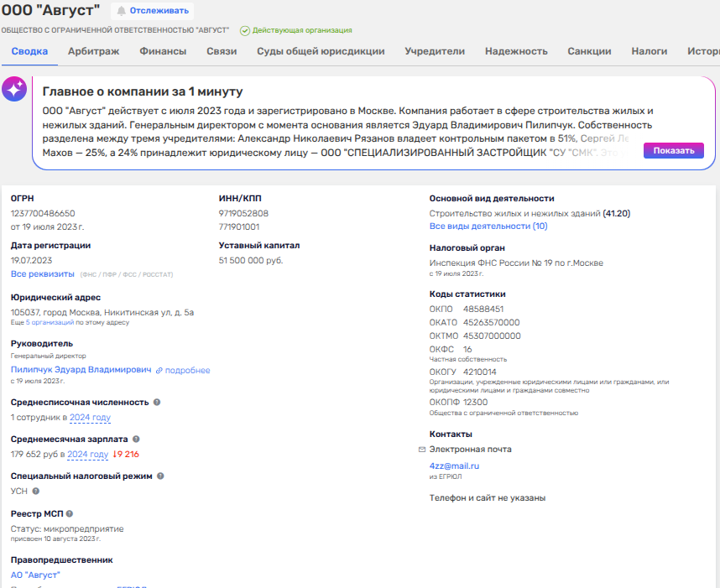Open 2024 году year selector for salary

pyautogui.click(x=88, y=455)
